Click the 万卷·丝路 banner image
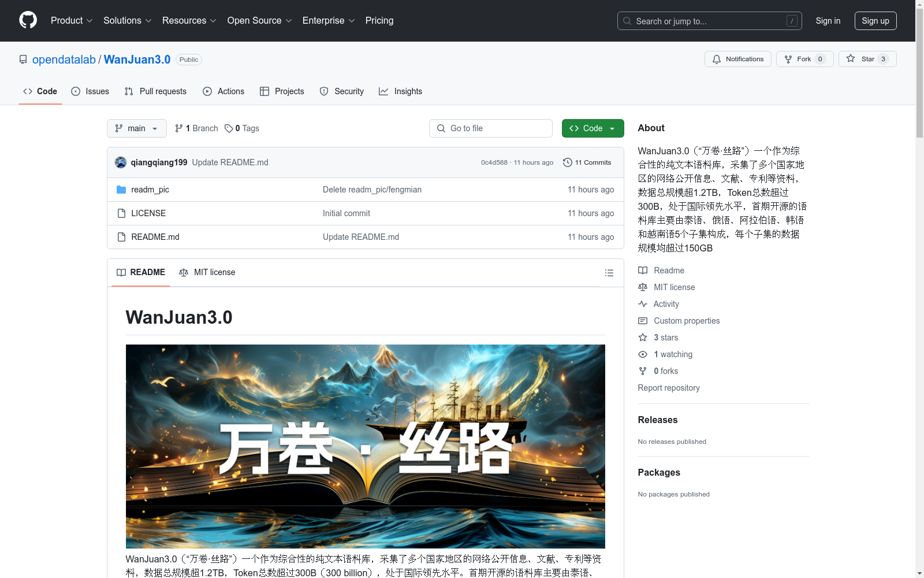 366,446
